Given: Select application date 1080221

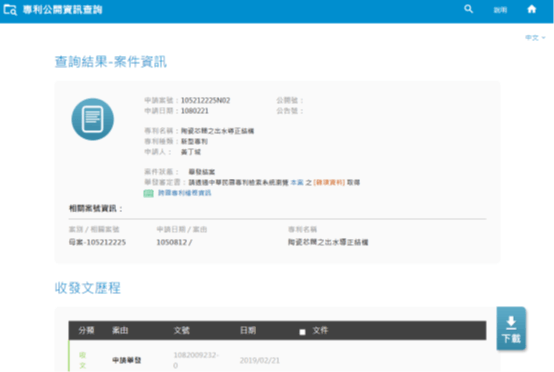Looking at the screenshot, I should (x=195, y=111).
